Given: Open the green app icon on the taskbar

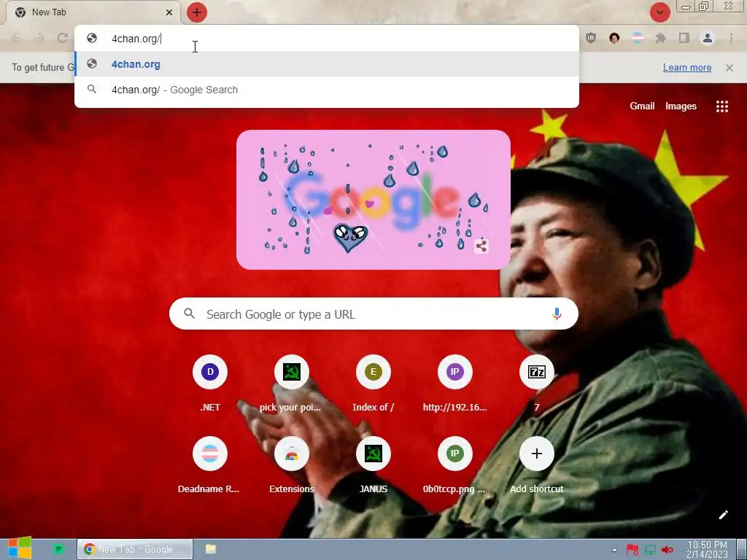Looking at the screenshot, I should [x=58, y=549].
